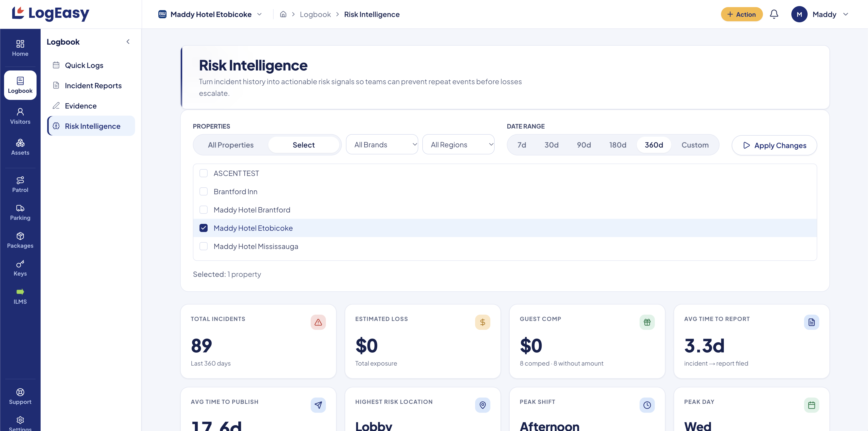Open the Assets section
This screenshot has height=431, width=868.
click(x=20, y=147)
